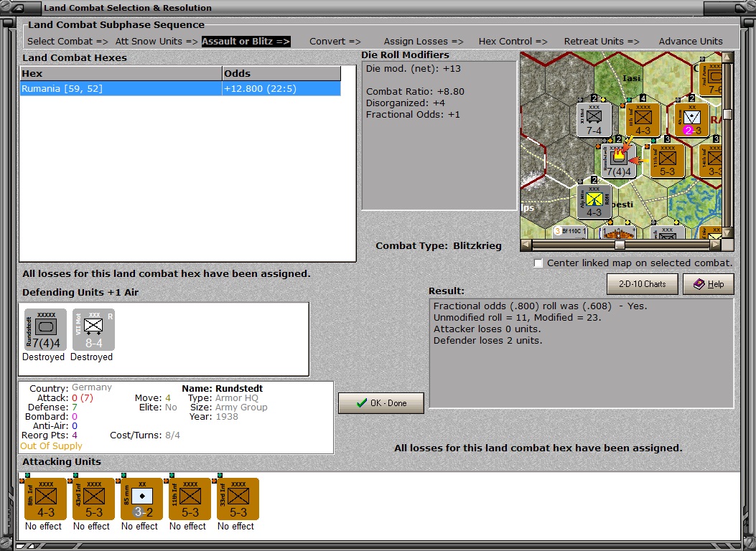Open the Help button

(x=709, y=284)
